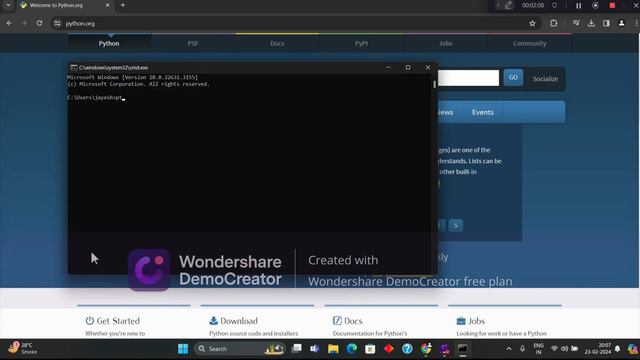Open the weather widget showing 28°C

pyautogui.click(x=22, y=349)
